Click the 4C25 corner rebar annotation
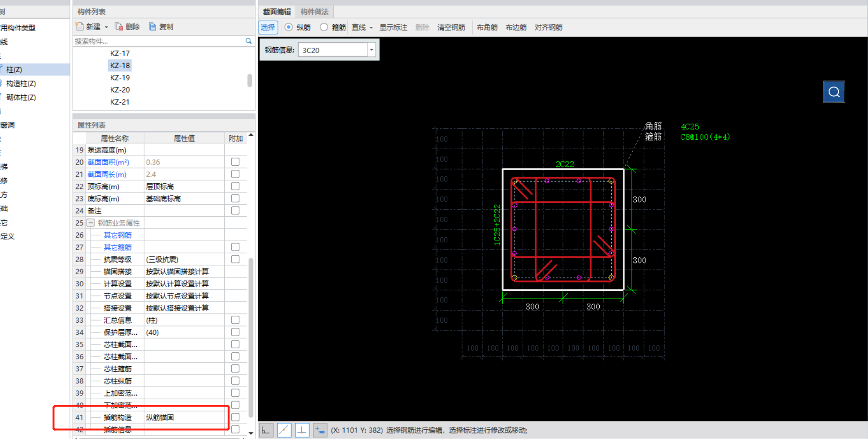The image size is (868, 439). coord(690,126)
